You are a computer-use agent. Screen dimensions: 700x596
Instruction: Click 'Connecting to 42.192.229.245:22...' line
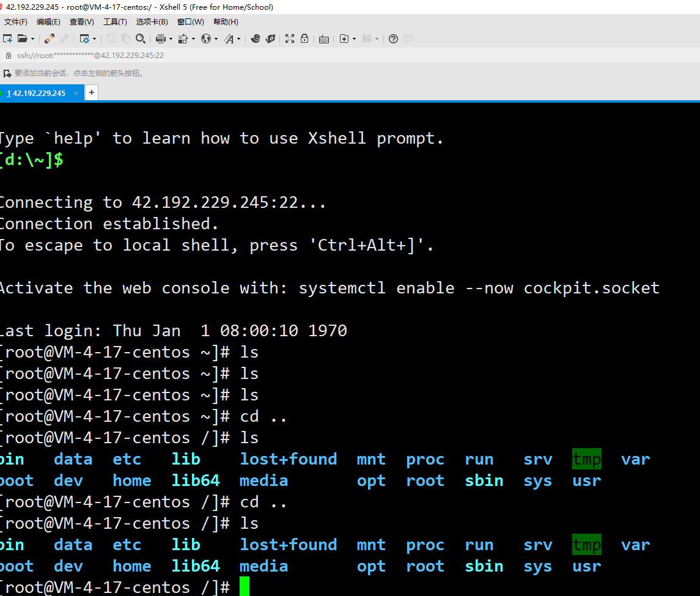(163, 202)
